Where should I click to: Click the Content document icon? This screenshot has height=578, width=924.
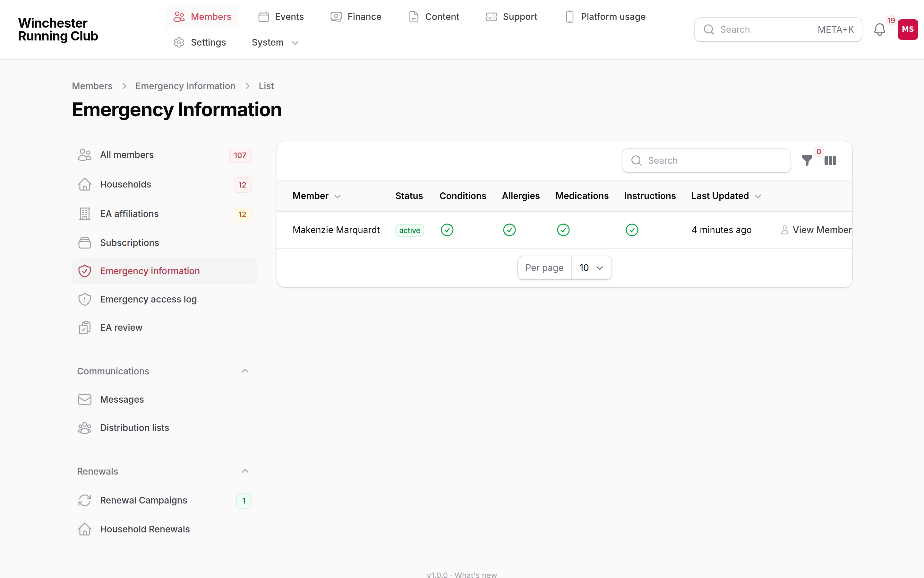point(414,17)
